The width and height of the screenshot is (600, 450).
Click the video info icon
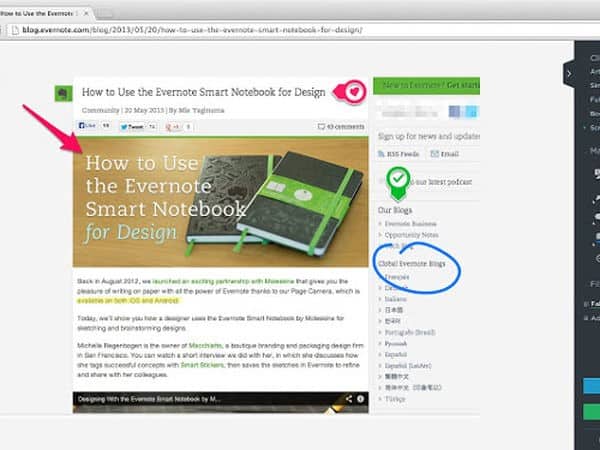click(360, 399)
